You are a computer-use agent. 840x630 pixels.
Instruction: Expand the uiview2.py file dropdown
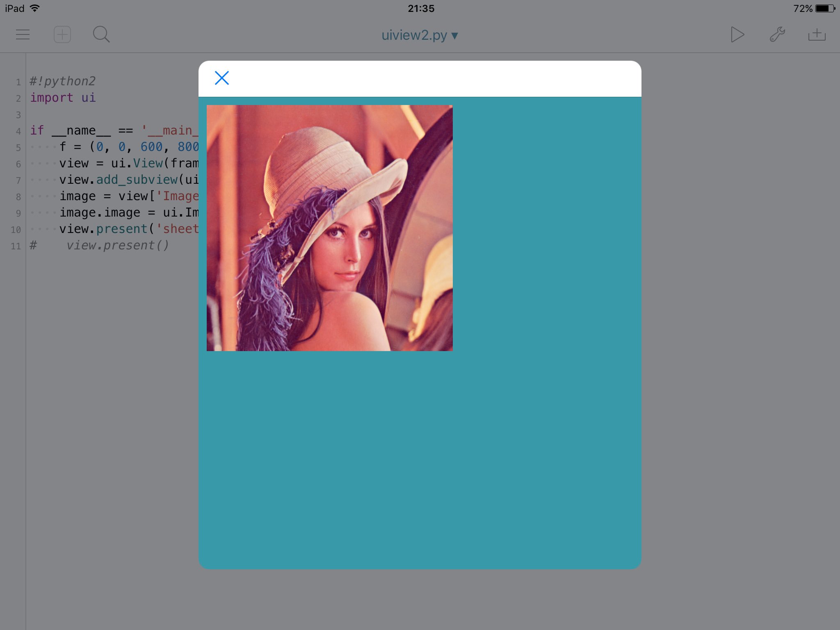(x=419, y=35)
